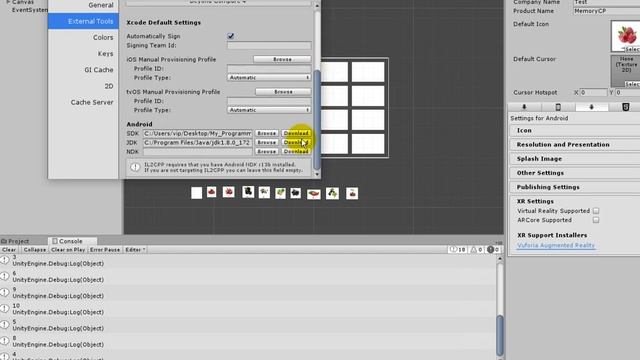Select the iOS phone platform tab icon
The height and width of the screenshot is (360, 640).
click(558, 107)
